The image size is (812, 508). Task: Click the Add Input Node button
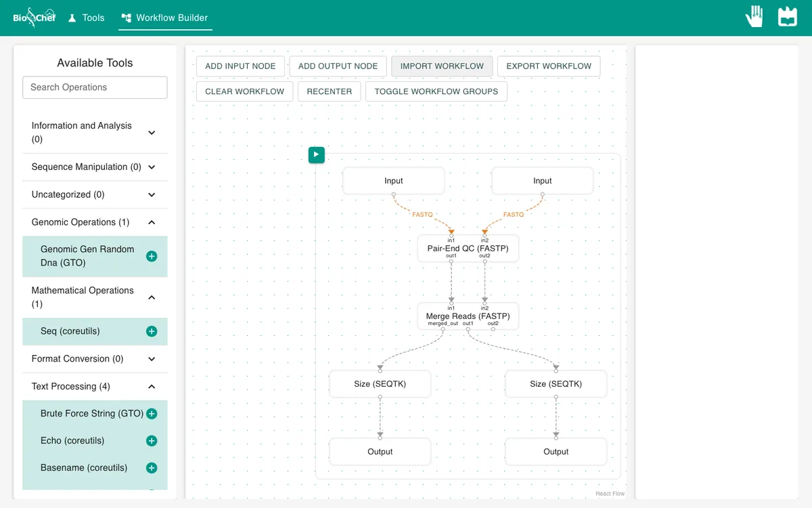[x=240, y=66]
